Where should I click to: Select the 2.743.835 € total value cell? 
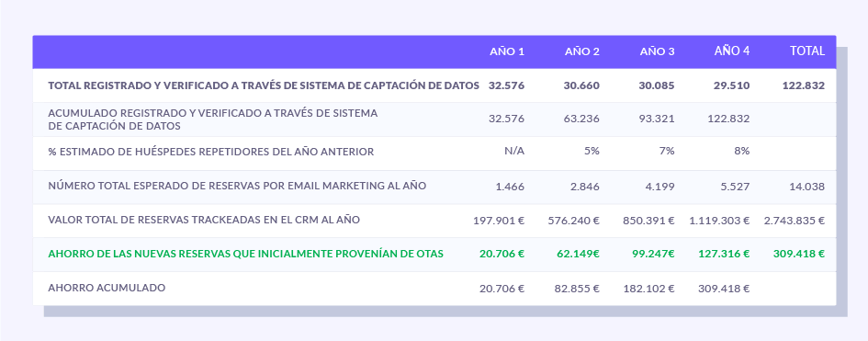(795, 221)
